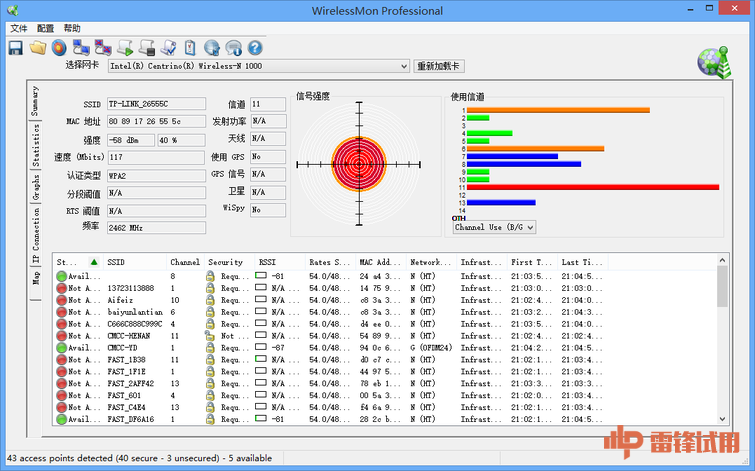Click the green play start logging icon

click(x=126, y=47)
